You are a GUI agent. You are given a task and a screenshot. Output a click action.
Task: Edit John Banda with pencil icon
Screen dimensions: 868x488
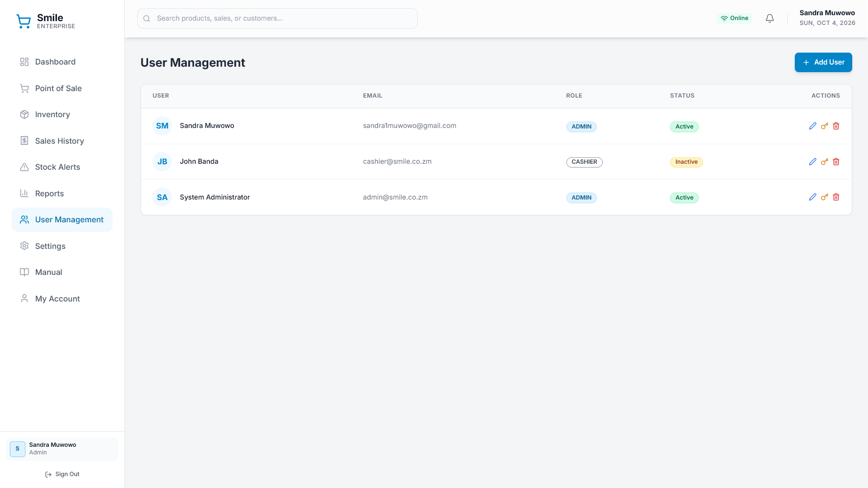(x=813, y=162)
